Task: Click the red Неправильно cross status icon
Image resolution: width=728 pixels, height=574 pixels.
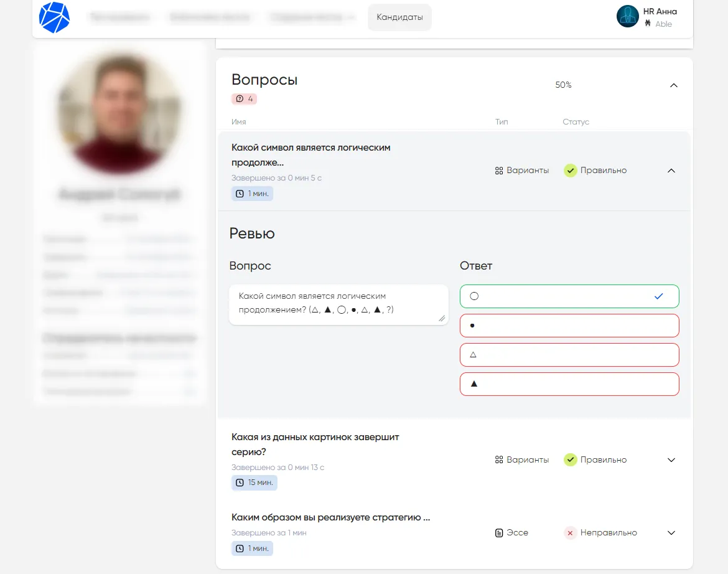Action: pos(570,533)
